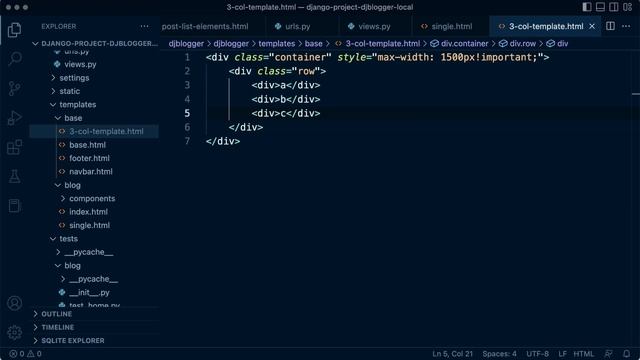
Task: Toggle secondary side bar layout icon
Action: (x=614, y=7)
